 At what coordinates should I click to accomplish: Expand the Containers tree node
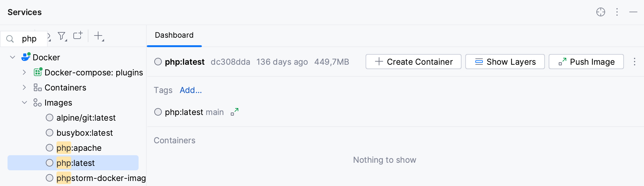(x=24, y=87)
